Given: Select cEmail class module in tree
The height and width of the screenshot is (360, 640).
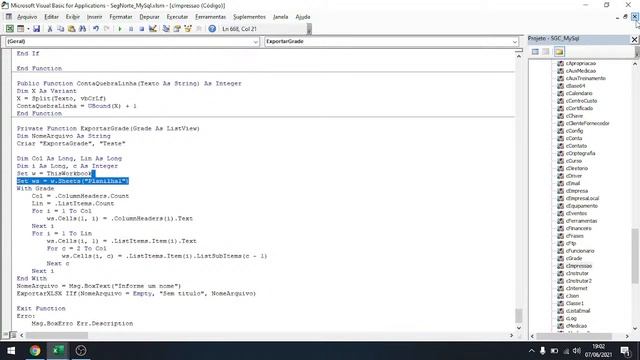Looking at the screenshot, I should (573, 183).
